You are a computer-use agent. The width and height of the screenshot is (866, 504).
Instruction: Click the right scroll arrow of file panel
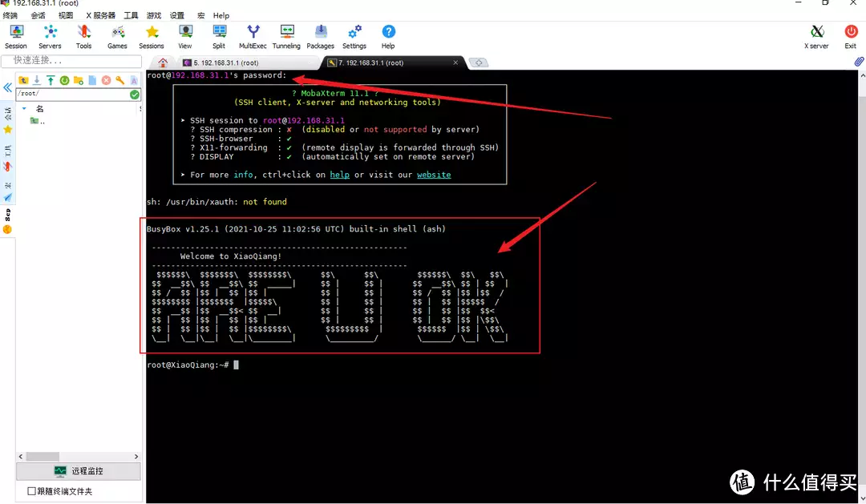pos(136,457)
